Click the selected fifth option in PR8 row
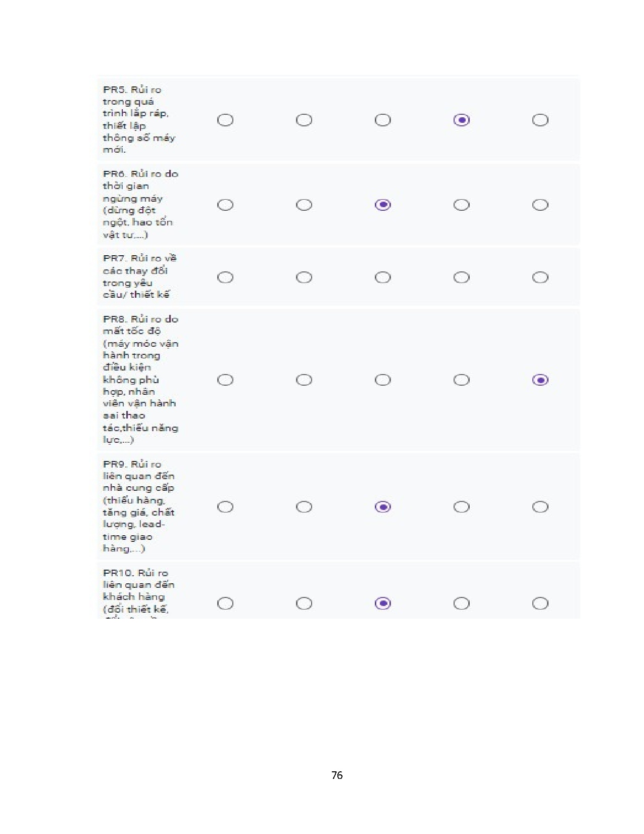This screenshot has height=834, width=644. (x=540, y=380)
